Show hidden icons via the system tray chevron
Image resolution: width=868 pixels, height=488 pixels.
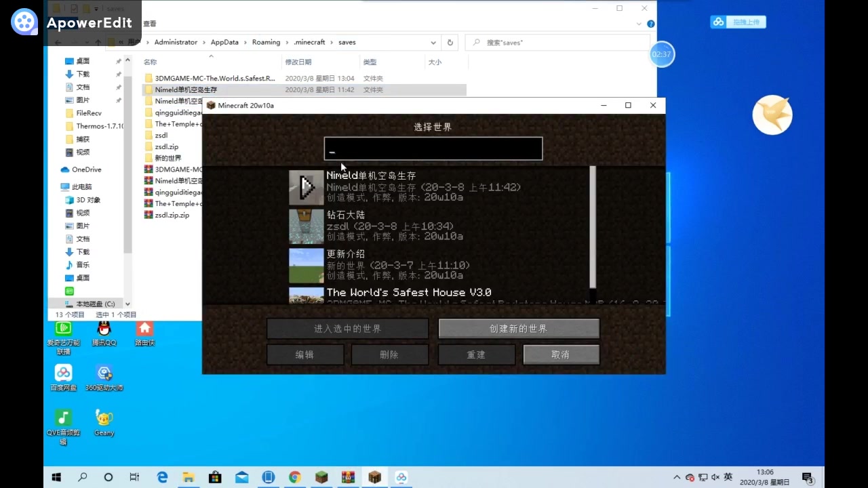[677, 477]
